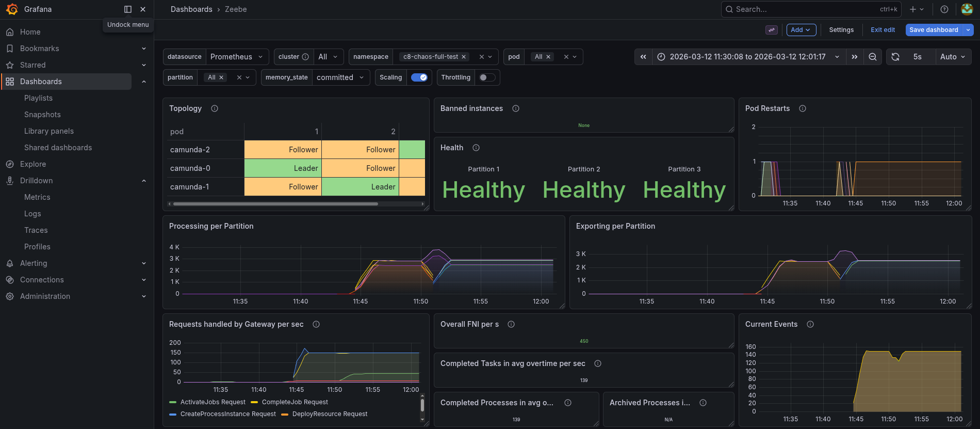Shift time range backward

click(643, 57)
